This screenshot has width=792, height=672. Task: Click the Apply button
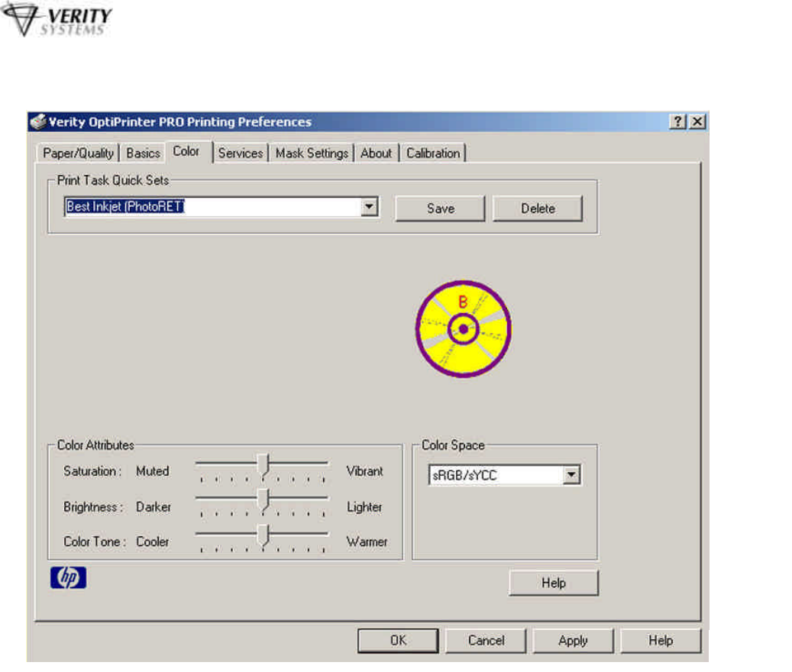click(573, 641)
